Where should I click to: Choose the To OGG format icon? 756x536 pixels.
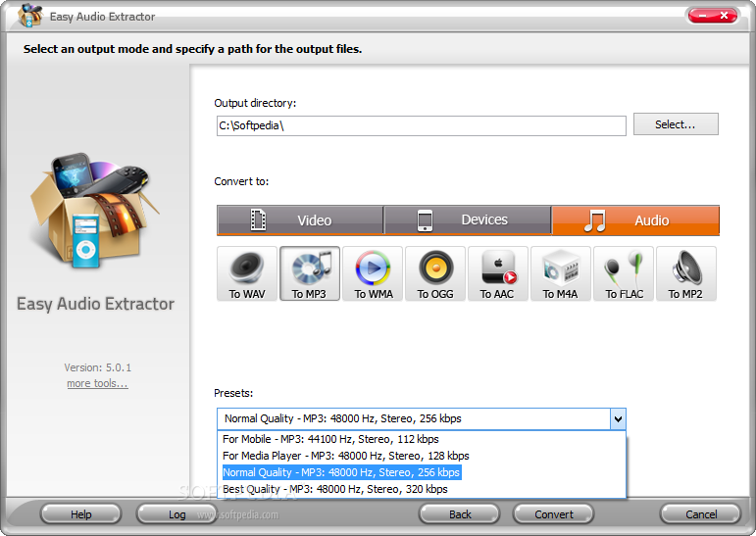(x=435, y=273)
